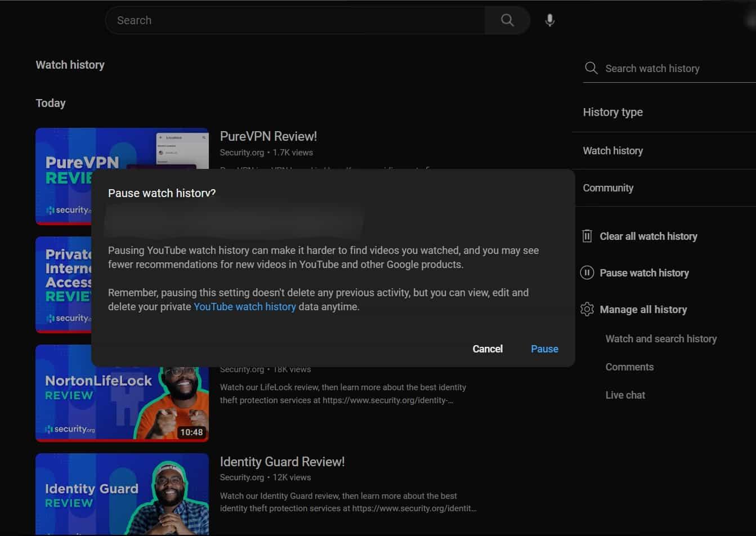756x536 pixels.
Task: Open Watch and search history
Action: [x=661, y=339]
